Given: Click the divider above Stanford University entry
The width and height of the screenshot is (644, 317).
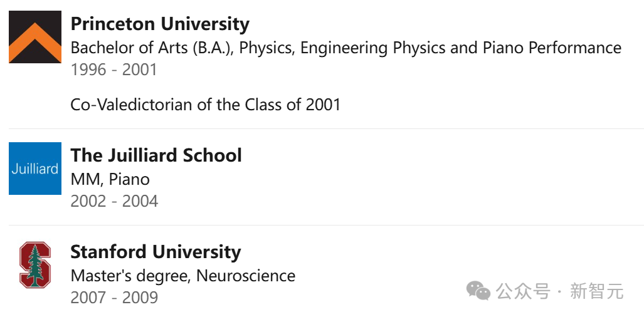Looking at the screenshot, I should coord(327,225).
